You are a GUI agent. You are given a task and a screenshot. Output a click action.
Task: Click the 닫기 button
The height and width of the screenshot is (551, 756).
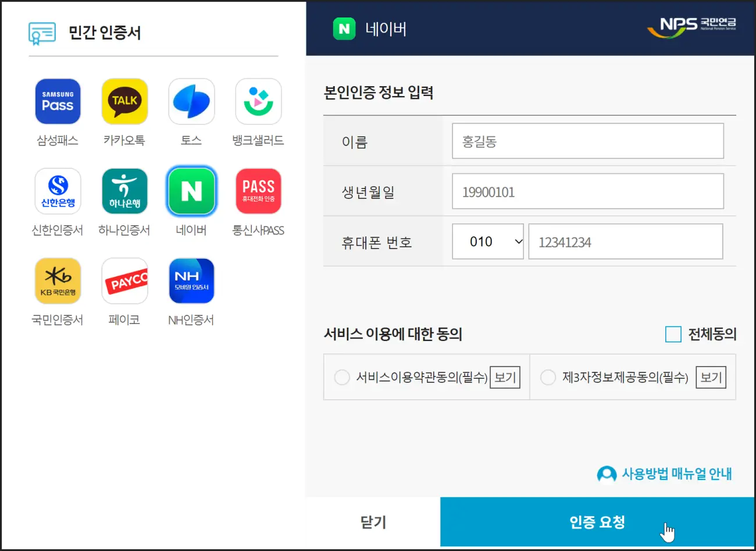(x=373, y=522)
